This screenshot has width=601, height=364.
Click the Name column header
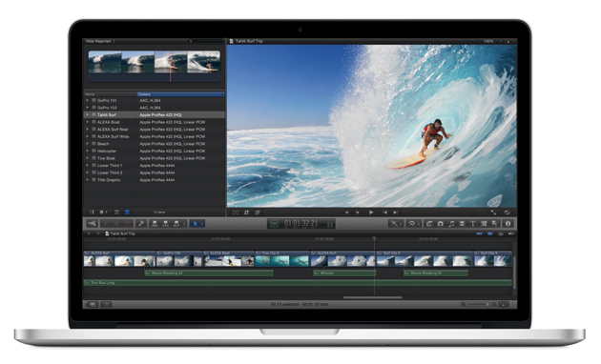pos(111,94)
